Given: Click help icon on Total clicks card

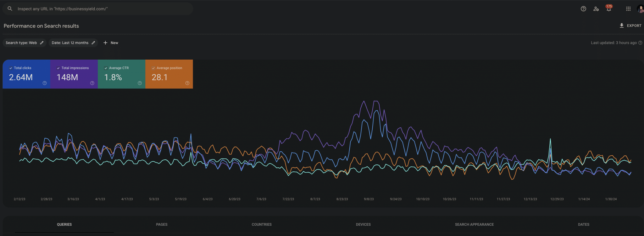Looking at the screenshot, I should [45, 83].
